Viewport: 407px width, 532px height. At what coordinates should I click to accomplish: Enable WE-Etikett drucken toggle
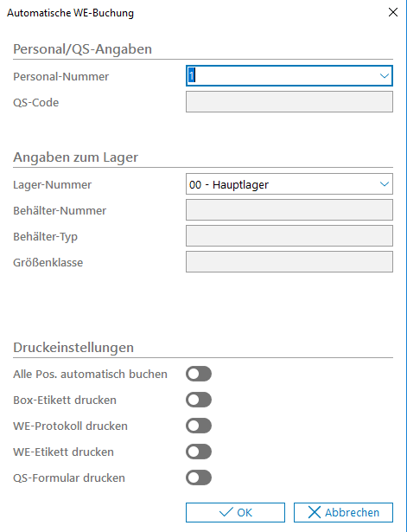click(199, 452)
